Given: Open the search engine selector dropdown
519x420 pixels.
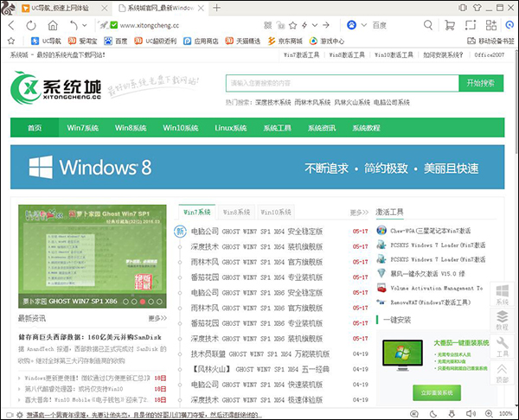Looking at the screenshot, I should 364,25.
